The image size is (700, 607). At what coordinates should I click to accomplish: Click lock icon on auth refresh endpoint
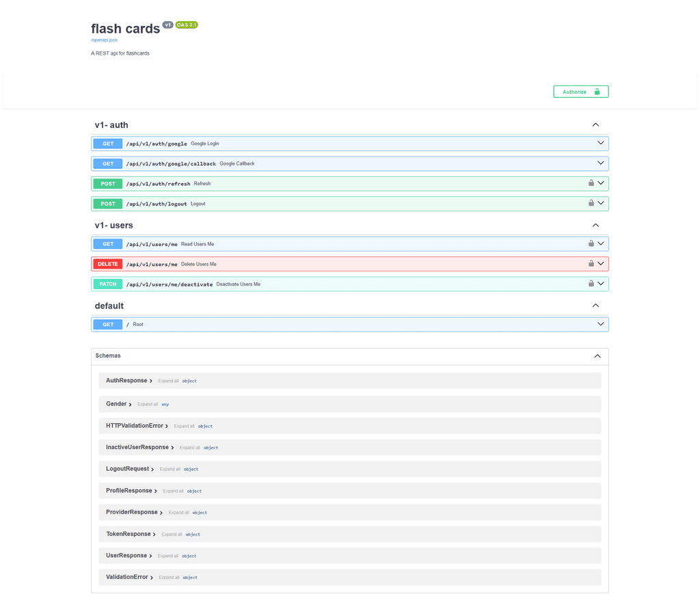[x=591, y=183]
